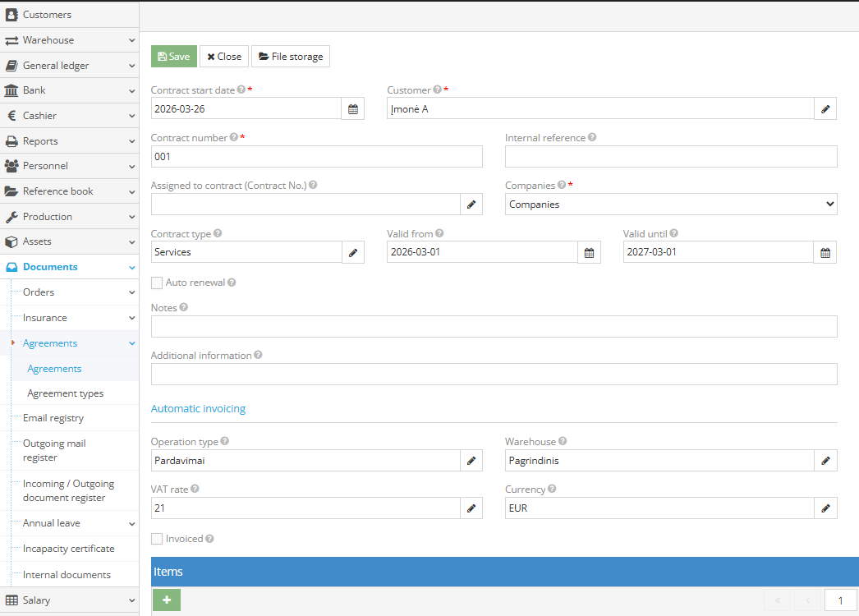859x616 pixels.
Task: Click help icon next to Internal reference
Action: tap(592, 138)
